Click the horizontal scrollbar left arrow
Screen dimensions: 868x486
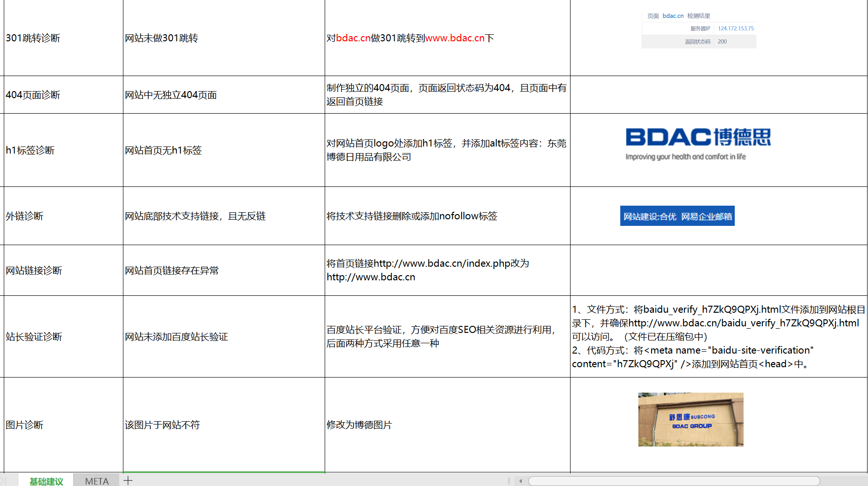pos(520,481)
